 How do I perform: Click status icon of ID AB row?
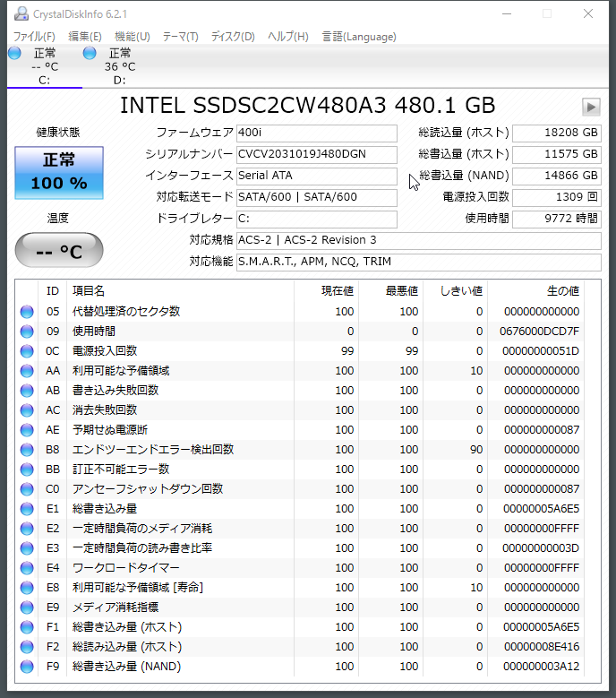(x=27, y=391)
